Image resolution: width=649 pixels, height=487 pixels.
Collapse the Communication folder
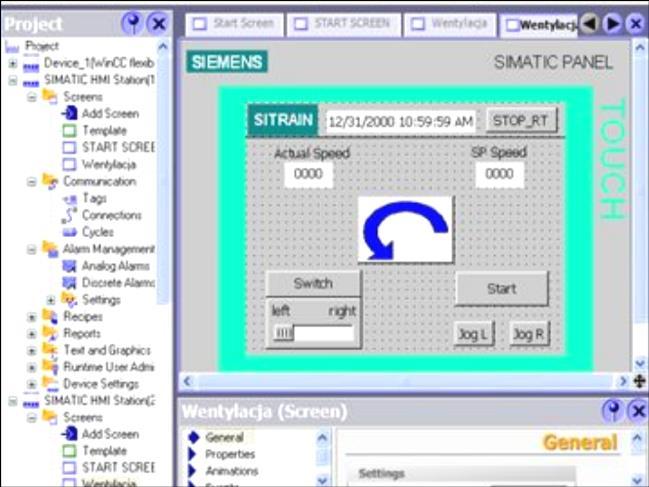tap(32, 182)
